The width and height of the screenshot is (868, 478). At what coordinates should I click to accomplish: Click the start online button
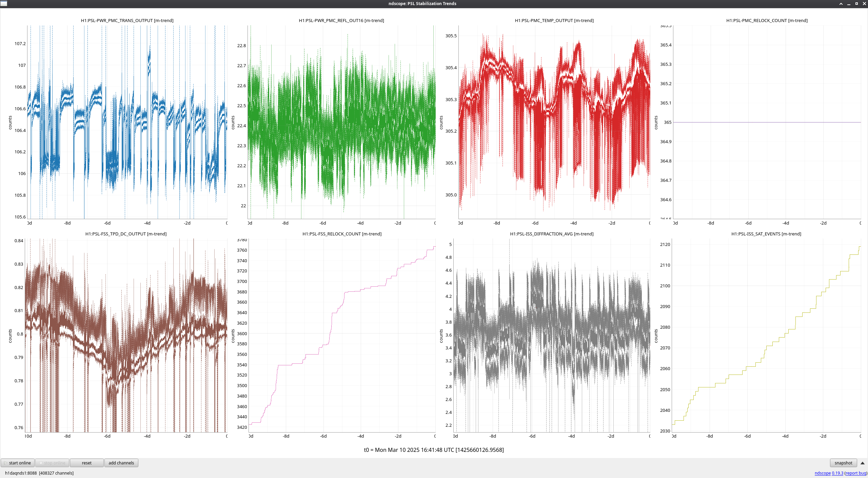click(x=18, y=463)
